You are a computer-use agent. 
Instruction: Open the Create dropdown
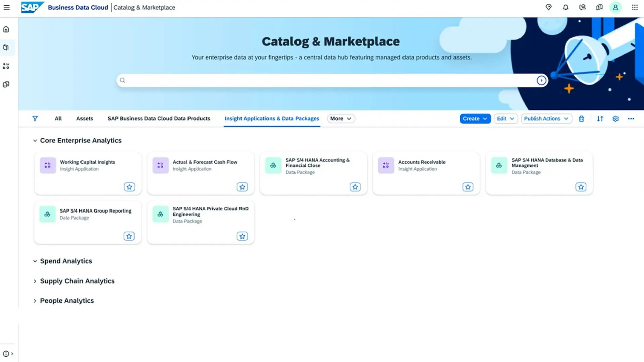pyautogui.click(x=475, y=119)
